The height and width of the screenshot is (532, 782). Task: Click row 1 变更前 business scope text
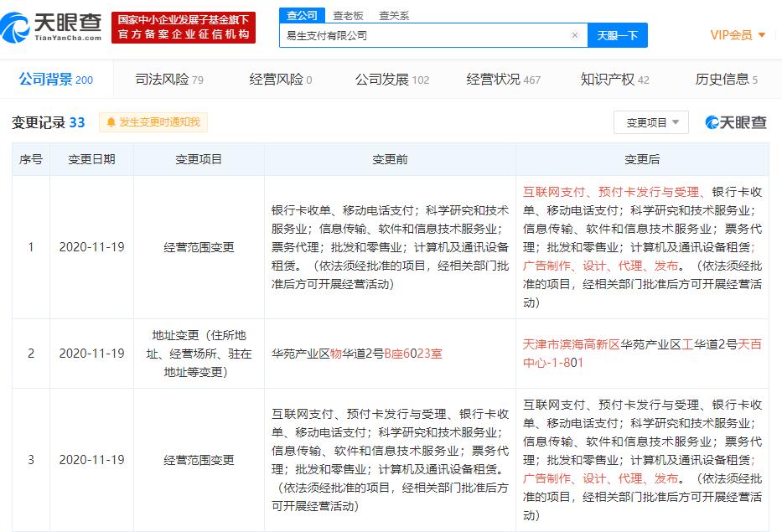pos(390,247)
